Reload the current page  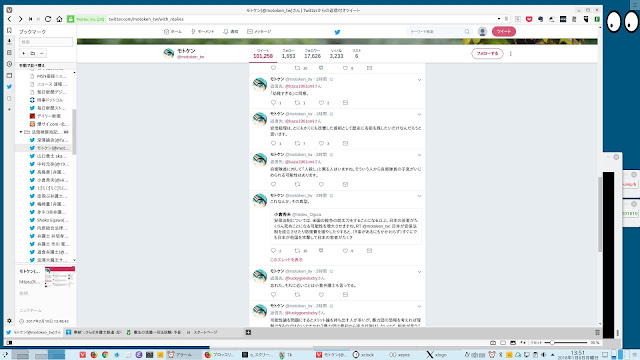(x=48, y=19)
